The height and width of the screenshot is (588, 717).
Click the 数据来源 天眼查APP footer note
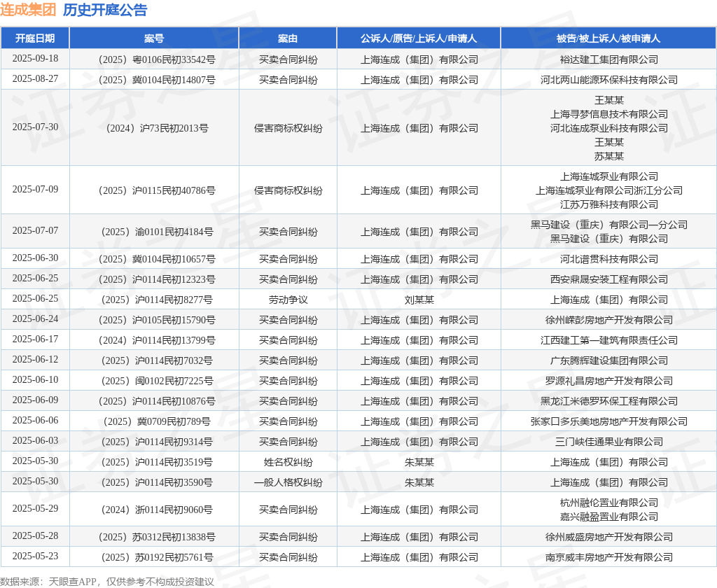(107, 582)
